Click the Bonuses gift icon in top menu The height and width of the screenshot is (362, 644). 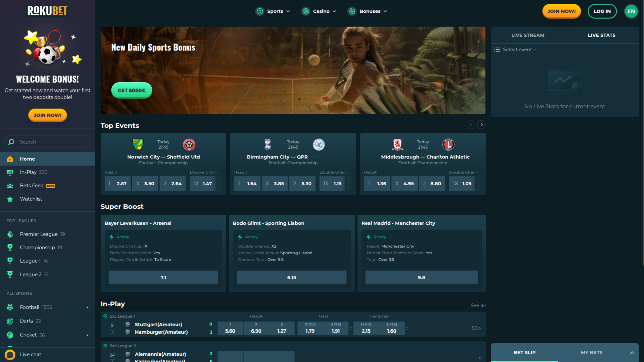click(x=352, y=11)
